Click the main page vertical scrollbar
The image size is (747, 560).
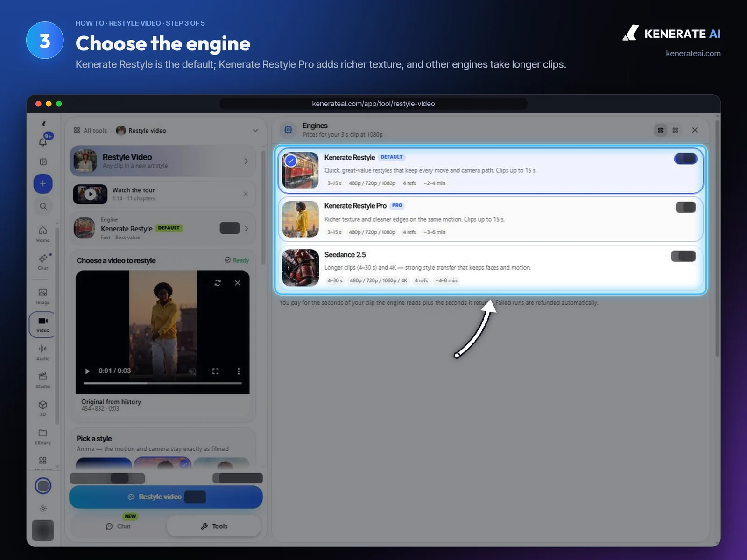(x=717, y=238)
